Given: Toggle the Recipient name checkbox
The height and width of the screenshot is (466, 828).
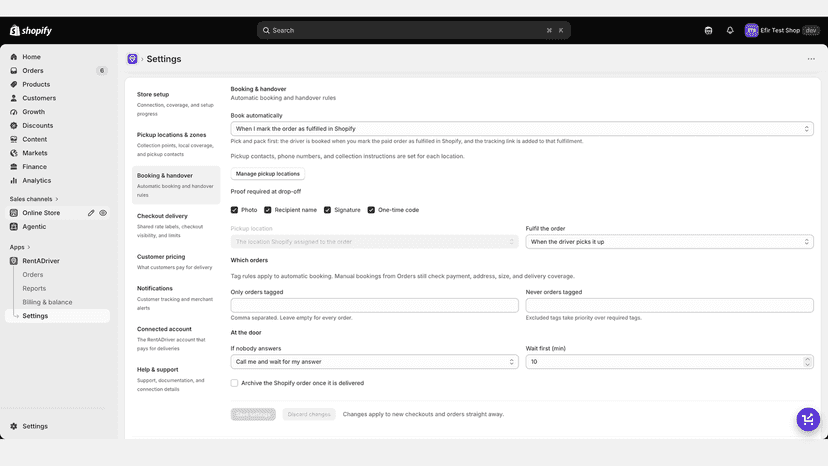Looking at the screenshot, I should click(268, 210).
